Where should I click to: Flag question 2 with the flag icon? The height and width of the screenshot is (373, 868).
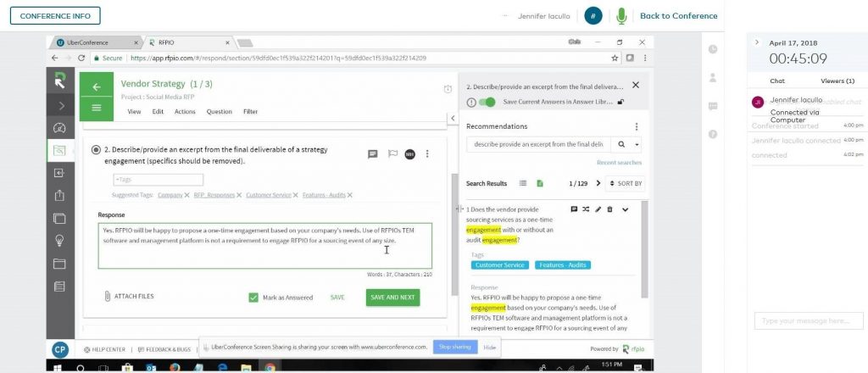tap(392, 154)
